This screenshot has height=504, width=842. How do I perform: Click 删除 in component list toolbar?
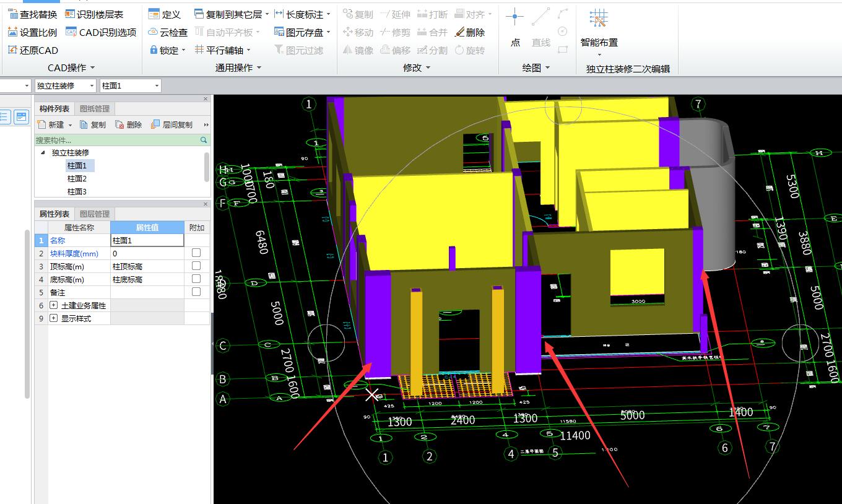(128, 124)
